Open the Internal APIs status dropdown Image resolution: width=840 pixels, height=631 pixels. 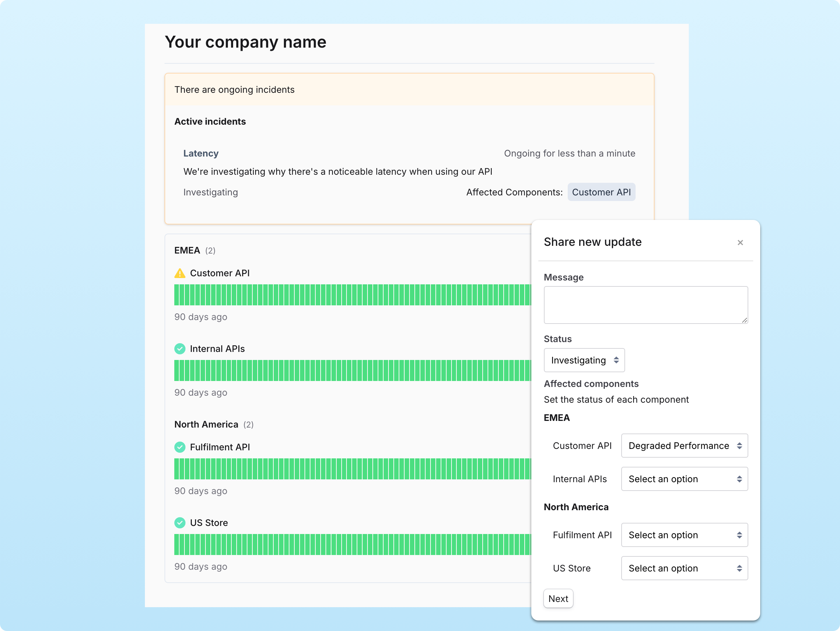684,479
